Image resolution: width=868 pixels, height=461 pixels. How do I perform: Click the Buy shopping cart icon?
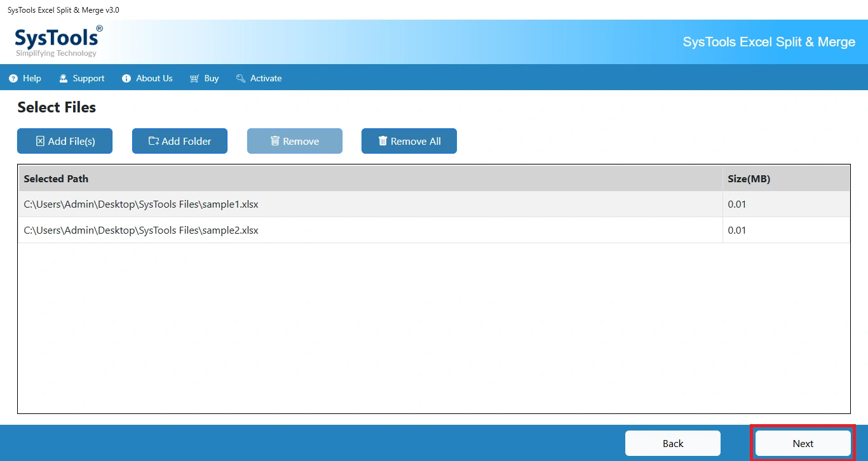point(194,79)
